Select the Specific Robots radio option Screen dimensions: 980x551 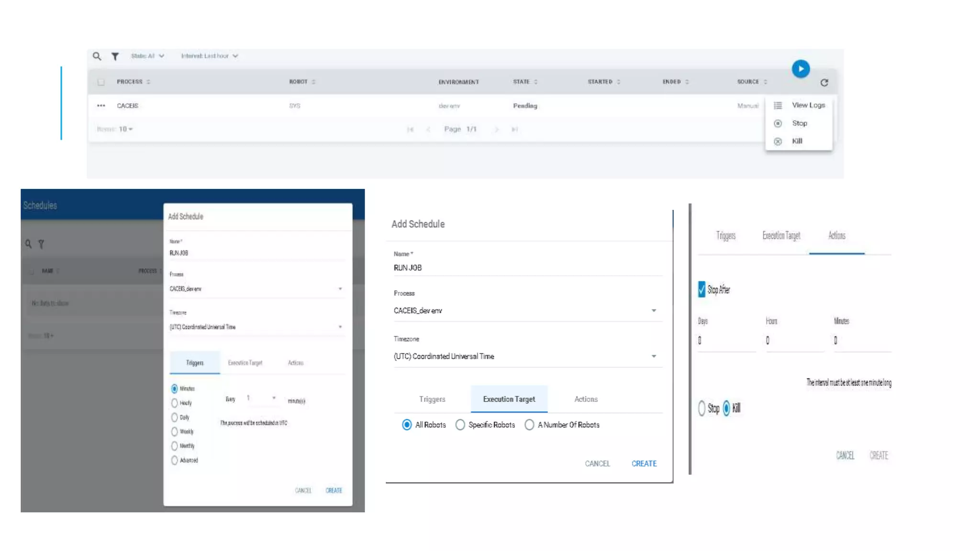tap(460, 425)
